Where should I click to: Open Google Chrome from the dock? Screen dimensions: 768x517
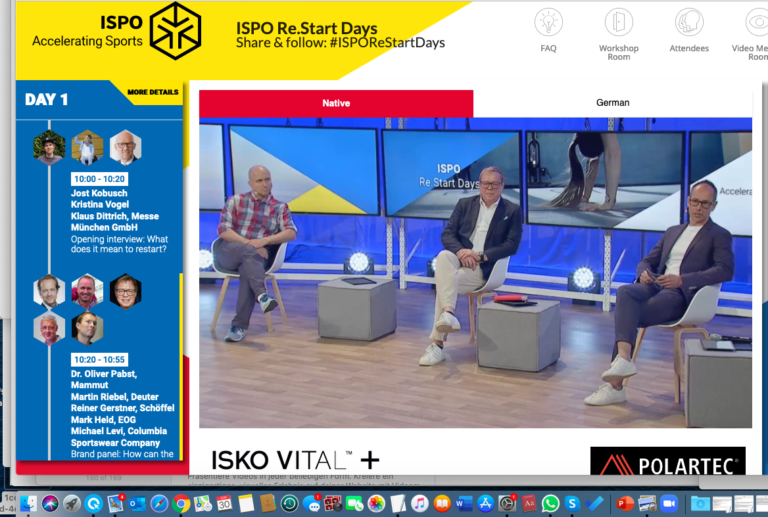(x=181, y=503)
